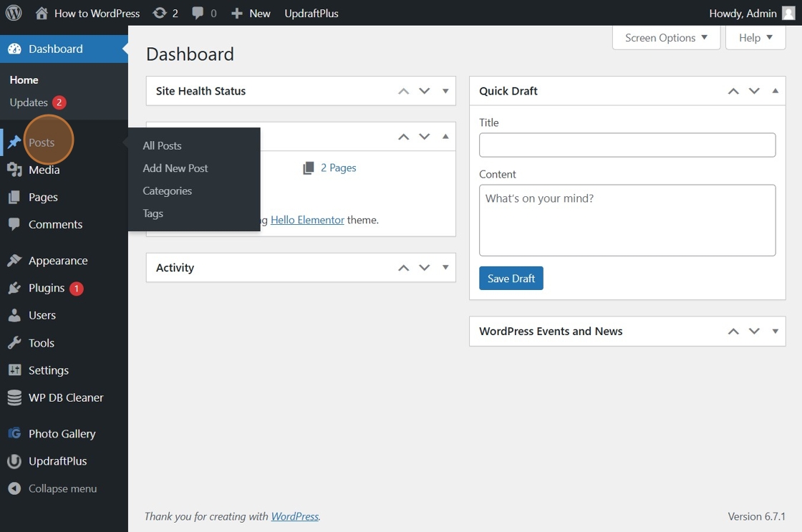
Task: Select All Posts from Posts submenu
Action: point(162,146)
